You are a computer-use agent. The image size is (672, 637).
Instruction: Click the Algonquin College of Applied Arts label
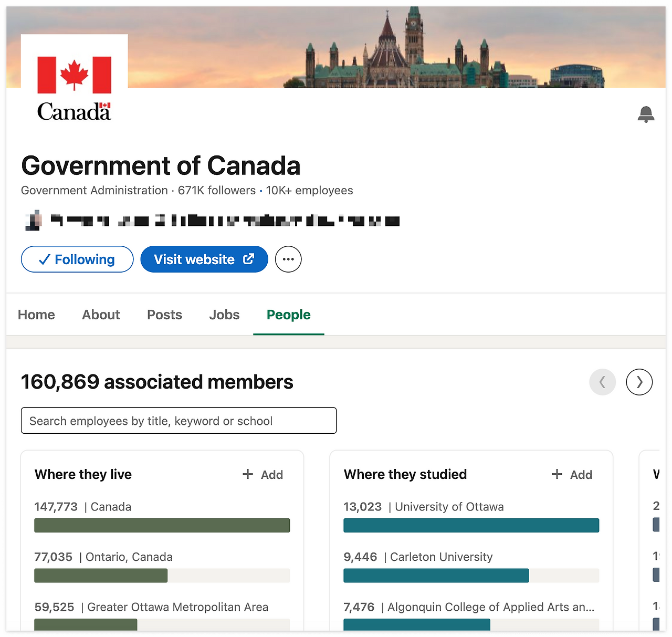point(491,607)
